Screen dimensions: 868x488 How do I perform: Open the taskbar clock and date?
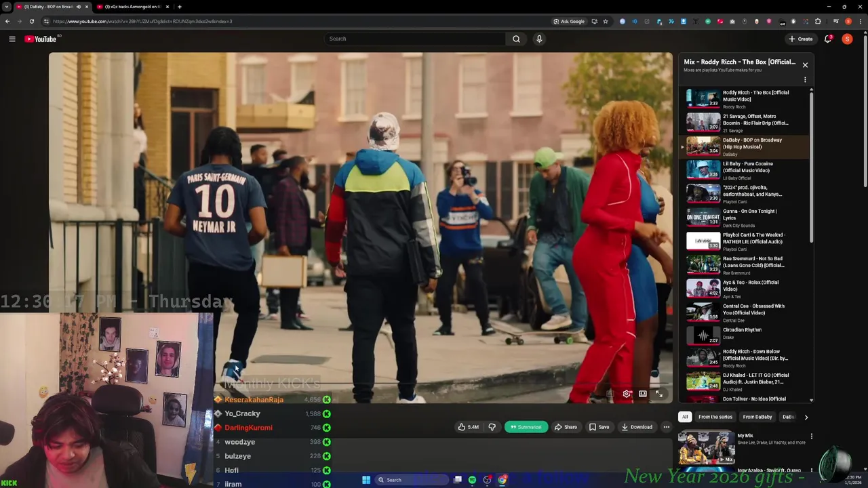pos(853,480)
